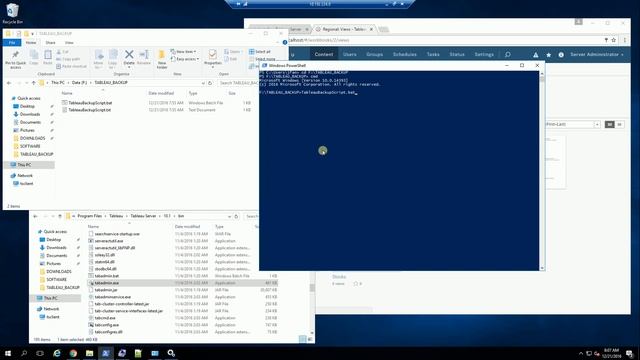The image size is (640, 360).
Task: Open Windows Start menu
Action: click(8, 353)
